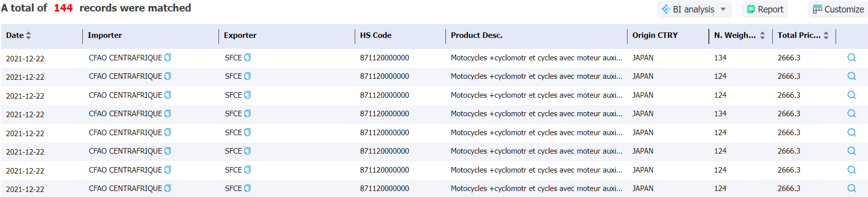Select the Product Desc. column header
This screenshot has width=868, height=197.
[x=476, y=35]
